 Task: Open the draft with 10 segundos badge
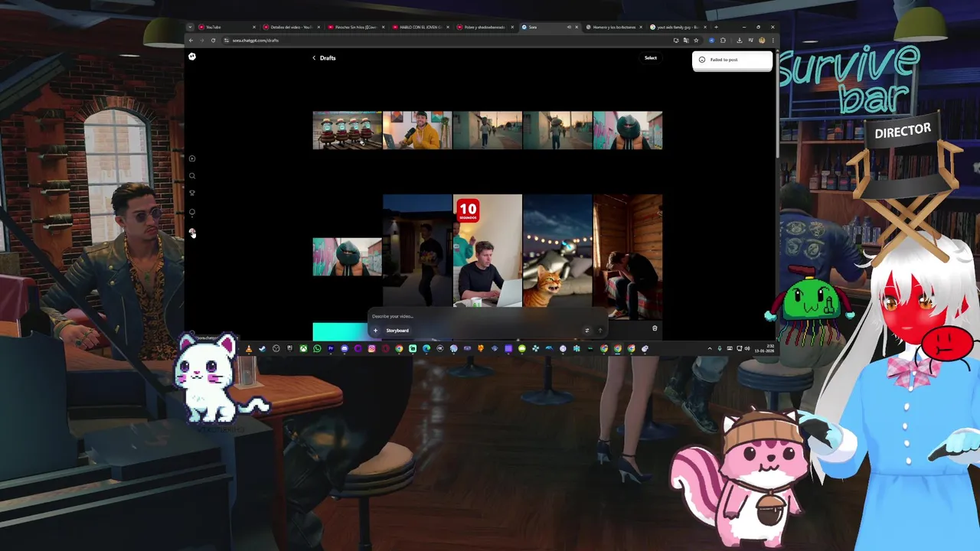(487, 251)
